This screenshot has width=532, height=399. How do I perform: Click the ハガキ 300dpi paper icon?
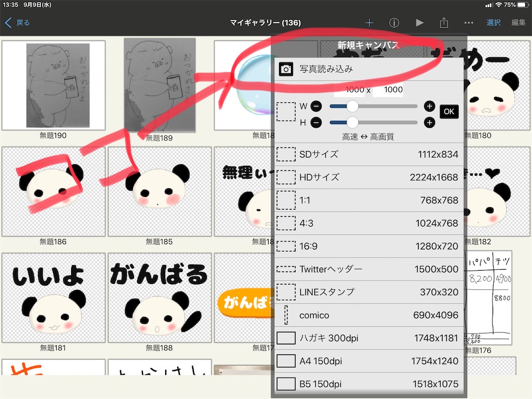tap(286, 338)
